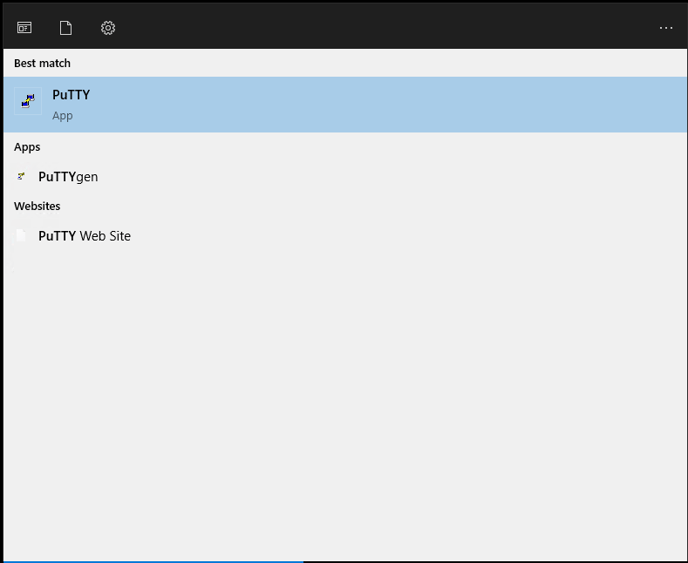Click the Best match section header

[42, 63]
